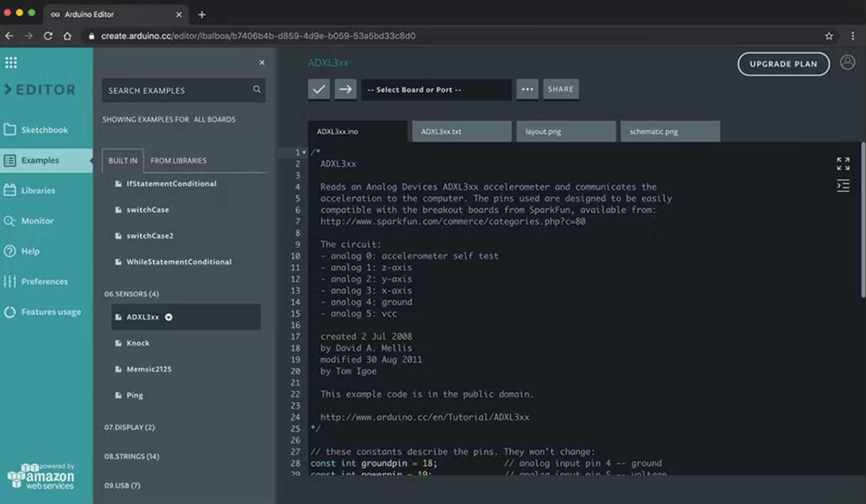Select the ADXL3xx example
866x504 pixels.
pos(186,317)
